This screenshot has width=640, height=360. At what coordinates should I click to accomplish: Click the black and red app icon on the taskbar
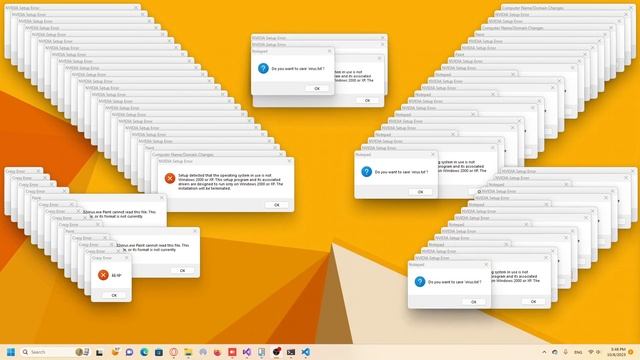(x=277, y=351)
